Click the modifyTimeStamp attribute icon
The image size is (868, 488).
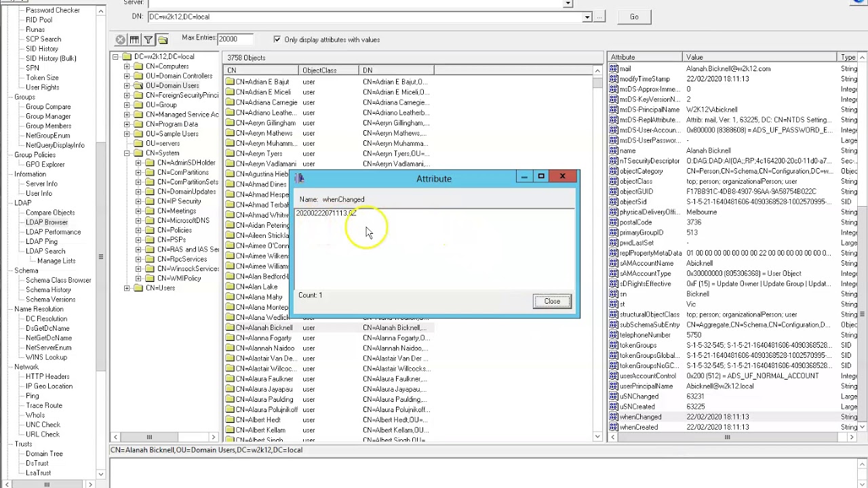click(614, 79)
